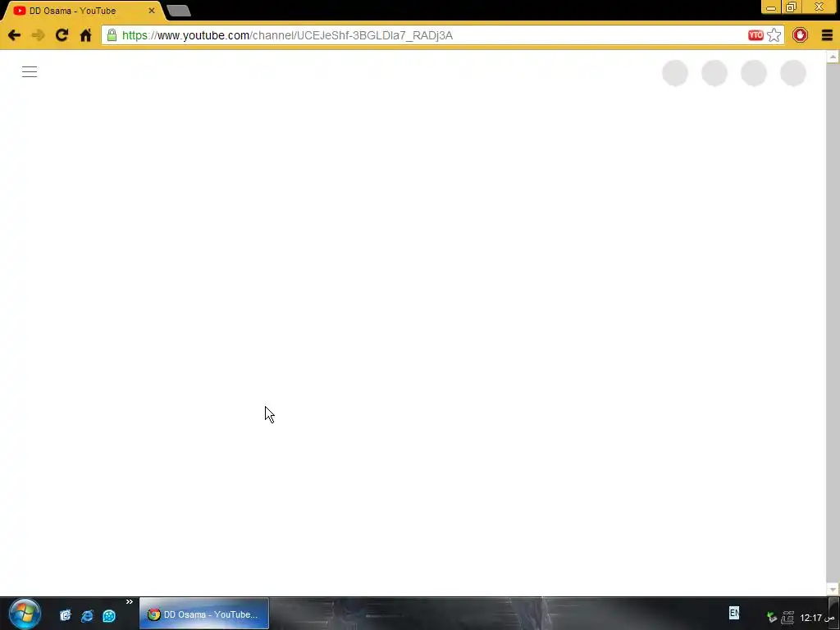
Task: Go back using the browser back arrow
Action: pyautogui.click(x=15, y=35)
